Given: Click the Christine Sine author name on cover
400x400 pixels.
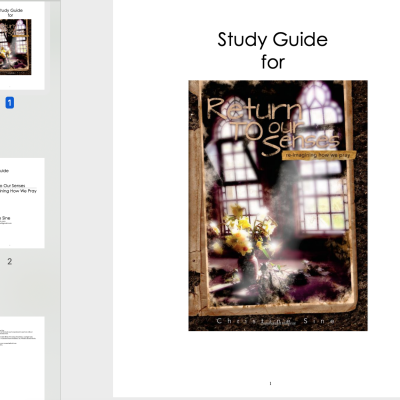Looking at the screenshot, I should (x=275, y=321).
